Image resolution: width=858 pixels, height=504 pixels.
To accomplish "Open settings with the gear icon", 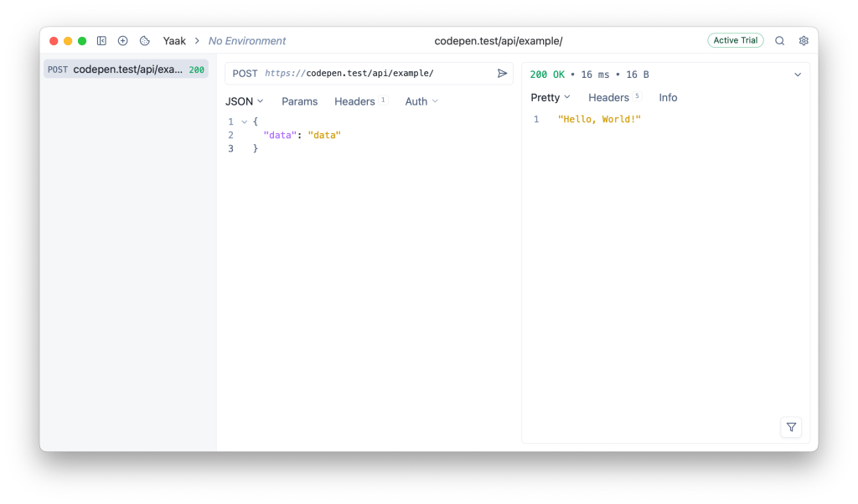I will (x=804, y=40).
